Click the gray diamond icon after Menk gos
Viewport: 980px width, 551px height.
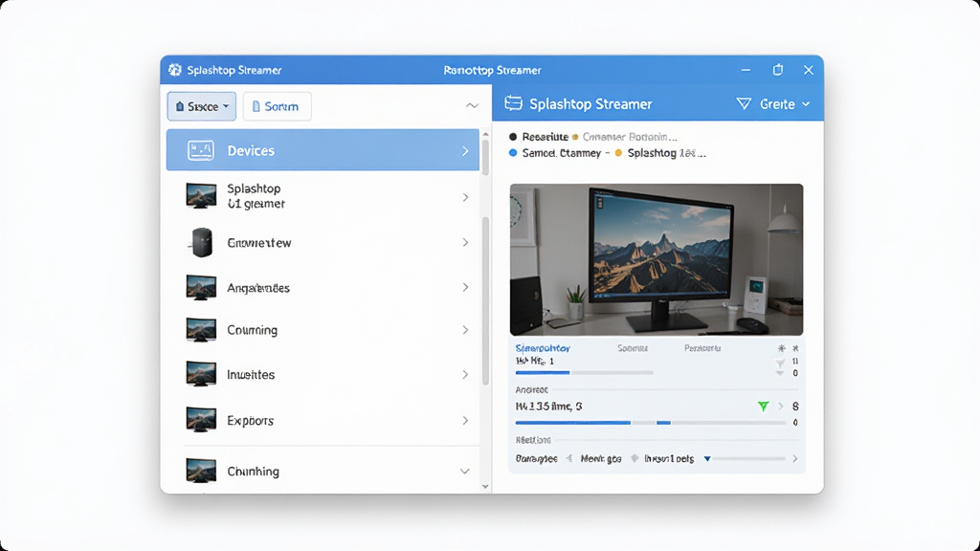click(x=635, y=458)
